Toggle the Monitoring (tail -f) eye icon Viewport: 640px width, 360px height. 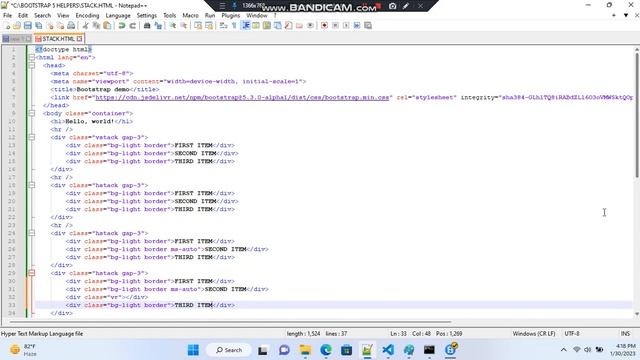(x=310, y=25)
